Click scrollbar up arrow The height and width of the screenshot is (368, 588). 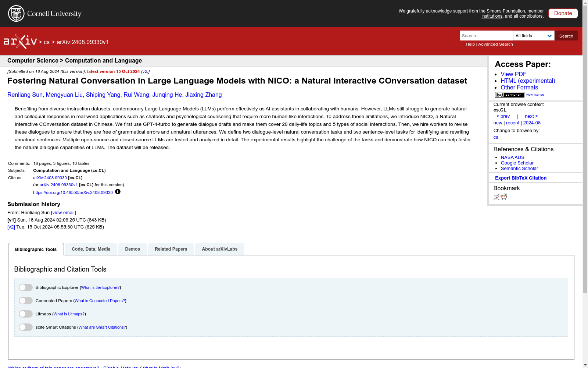(x=585, y=3)
